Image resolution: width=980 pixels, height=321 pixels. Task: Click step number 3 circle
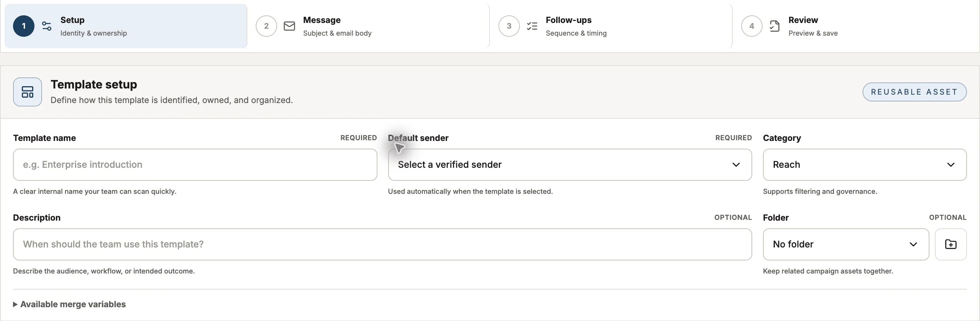[x=509, y=26]
